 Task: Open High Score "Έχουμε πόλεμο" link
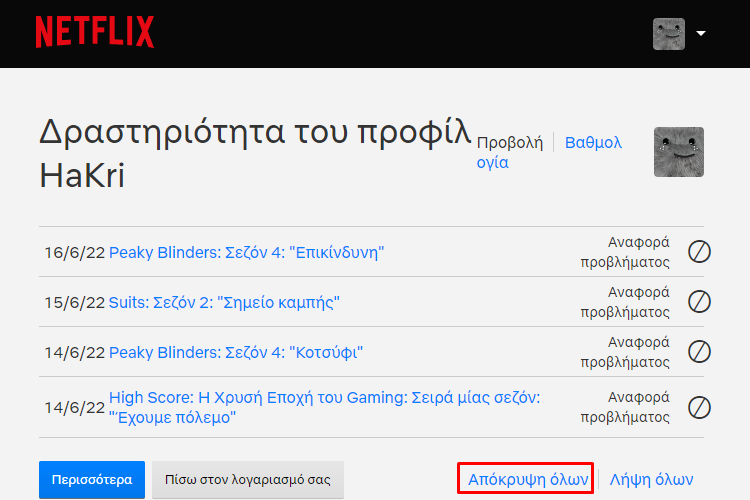[x=324, y=407]
